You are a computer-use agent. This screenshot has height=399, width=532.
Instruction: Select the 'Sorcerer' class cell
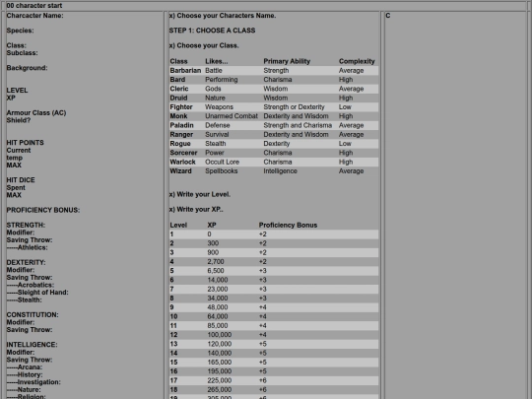click(x=183, y=153)
